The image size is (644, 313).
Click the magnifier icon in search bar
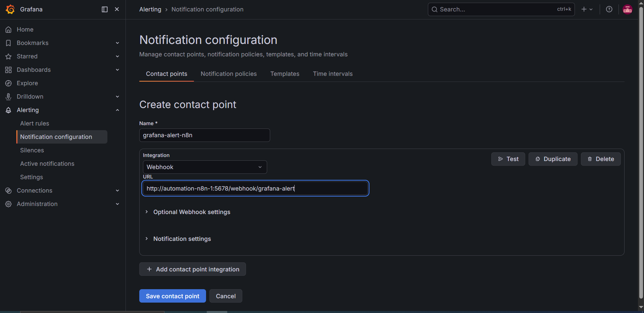435,9
